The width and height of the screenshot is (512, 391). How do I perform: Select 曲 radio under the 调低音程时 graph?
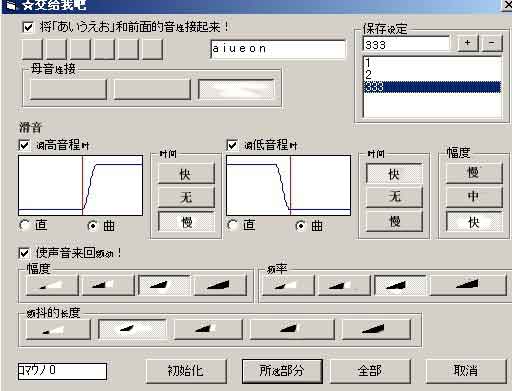pos(301,226)
